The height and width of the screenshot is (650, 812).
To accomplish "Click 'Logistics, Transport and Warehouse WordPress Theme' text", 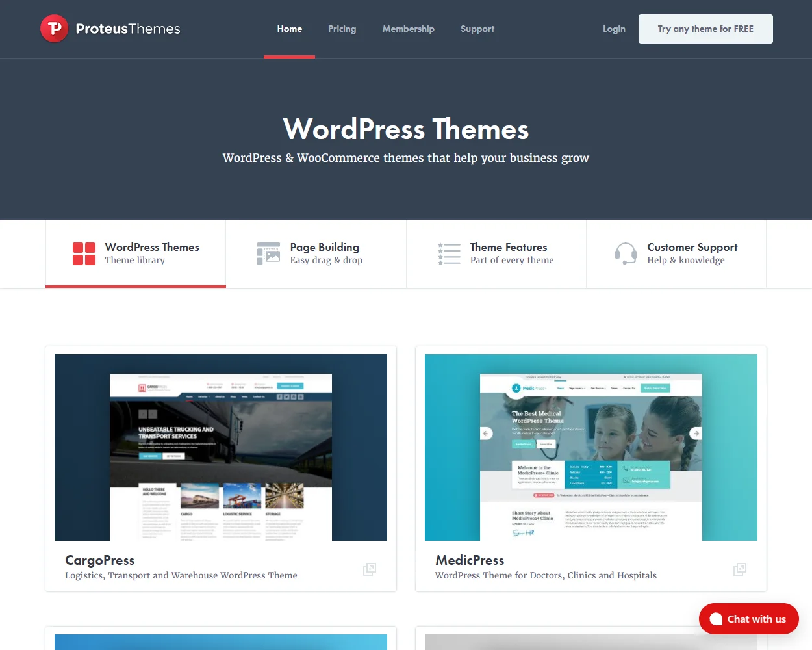I will point(181,575).
